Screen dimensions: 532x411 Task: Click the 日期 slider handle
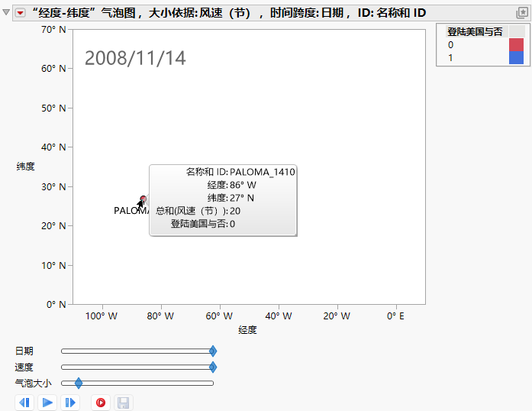213,351
